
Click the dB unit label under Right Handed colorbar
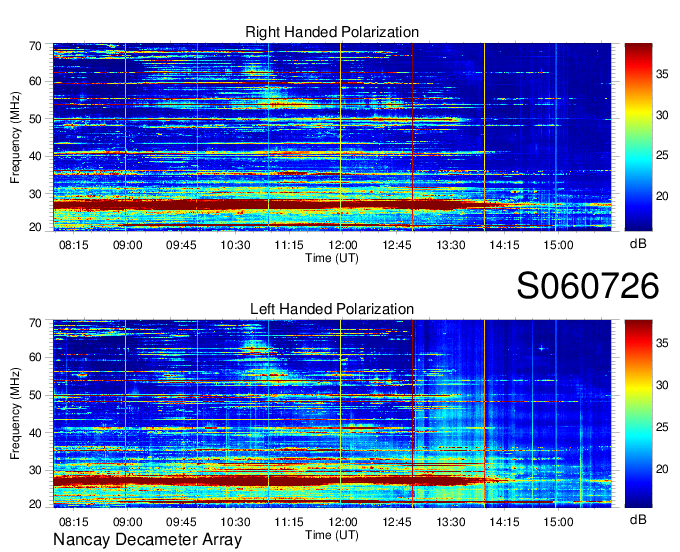pos(638,244)
